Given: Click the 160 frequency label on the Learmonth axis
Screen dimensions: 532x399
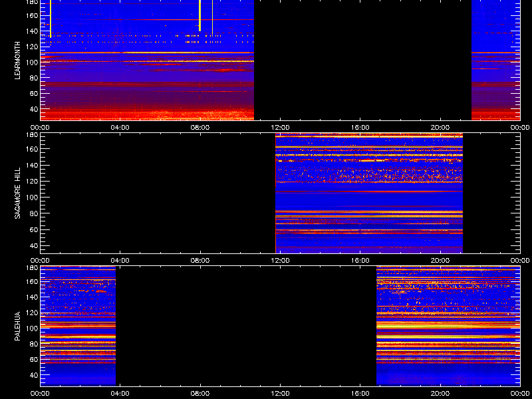Looking at the screenshot, I should tap(32, 15).
